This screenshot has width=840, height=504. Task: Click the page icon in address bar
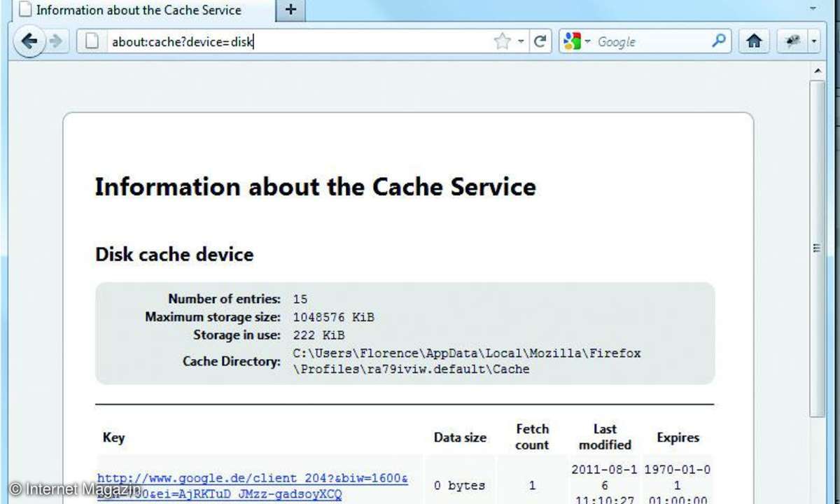coord(91,41)
